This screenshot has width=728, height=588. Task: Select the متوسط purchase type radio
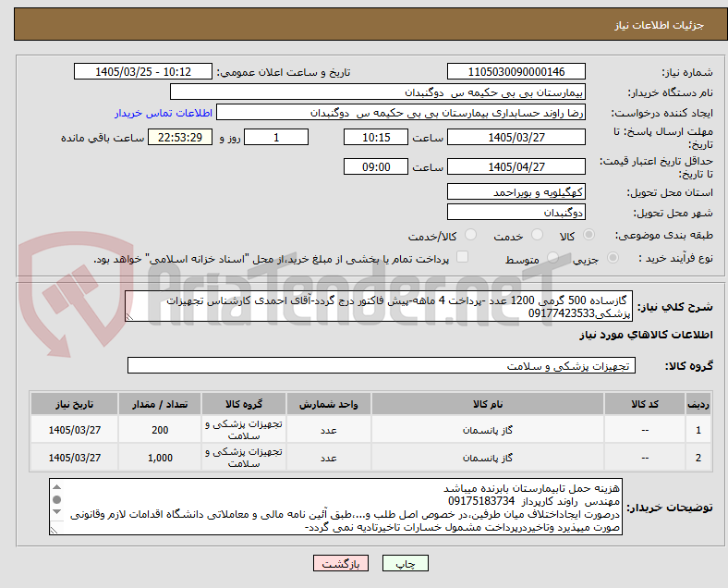click(552, 257)
